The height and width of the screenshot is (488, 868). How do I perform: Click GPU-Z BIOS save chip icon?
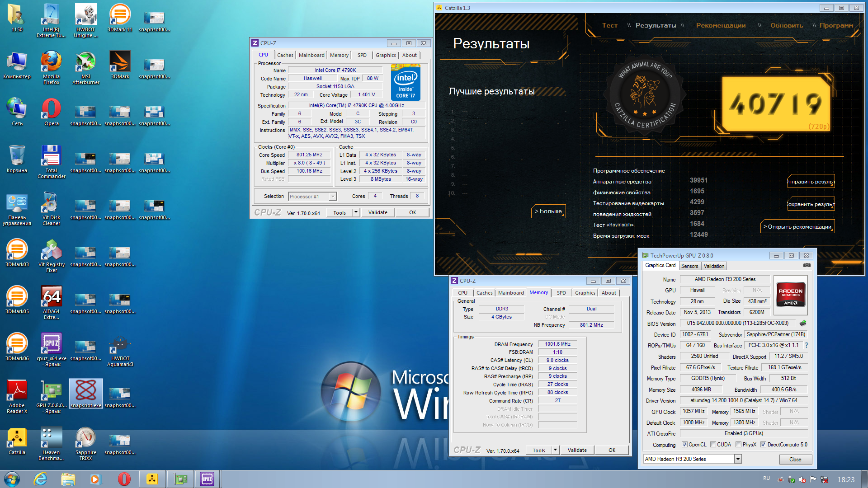(x=803, y=323)
